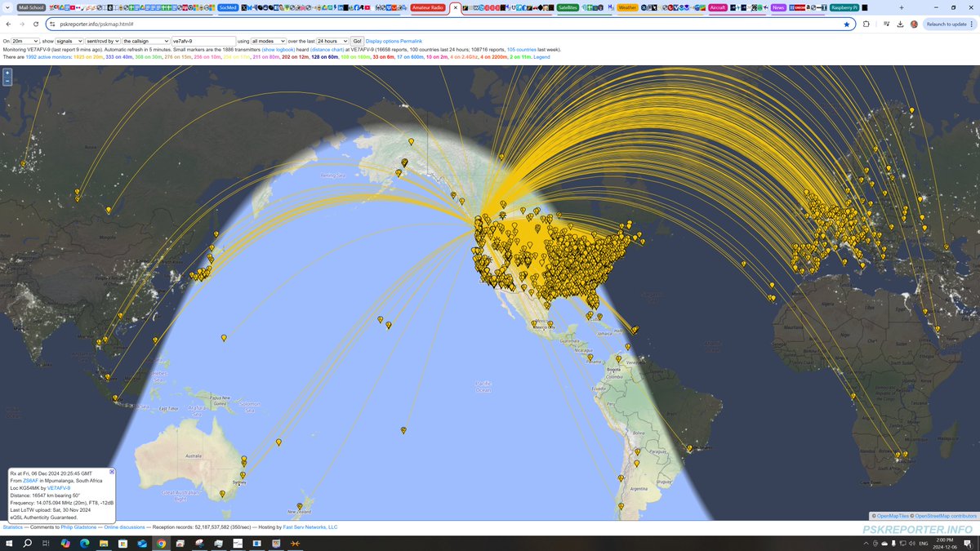This screenshot has height=551, width=980.
Task: Zoom in the map with the plus button
Action: 7,73
